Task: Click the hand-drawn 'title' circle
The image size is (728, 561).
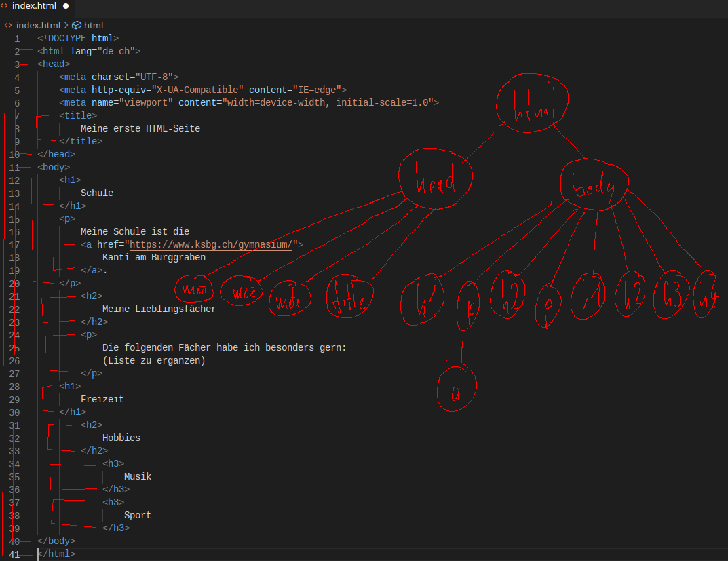Action: click(x=351, y=297)
